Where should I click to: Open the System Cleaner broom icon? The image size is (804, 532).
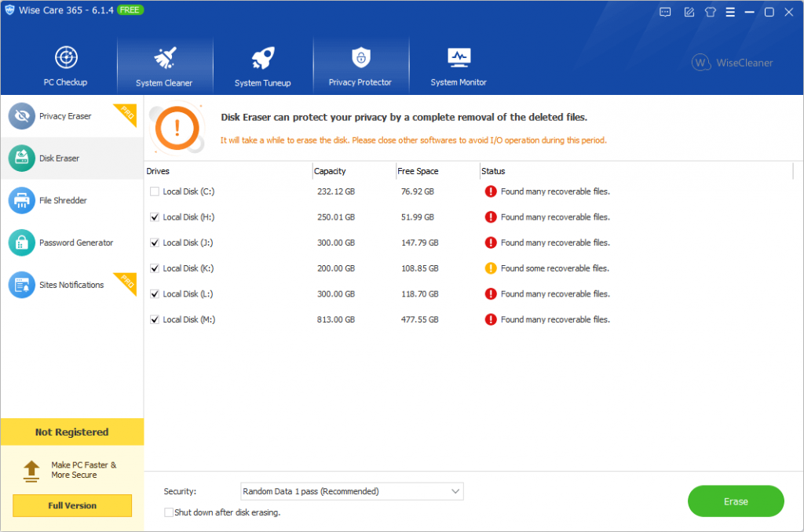pos(164,58)
